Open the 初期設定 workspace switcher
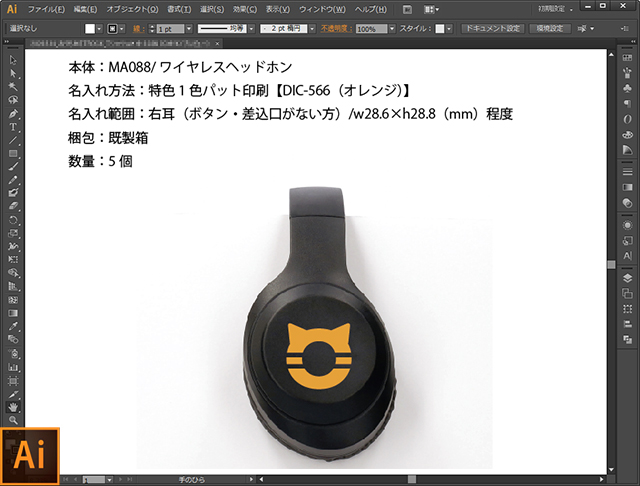 tap(555, 9)
